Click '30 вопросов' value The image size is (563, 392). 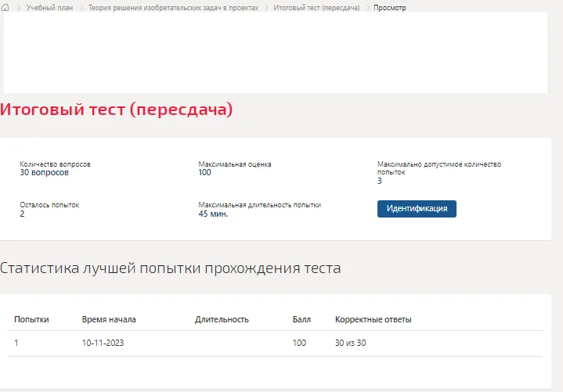pos(44,172)
